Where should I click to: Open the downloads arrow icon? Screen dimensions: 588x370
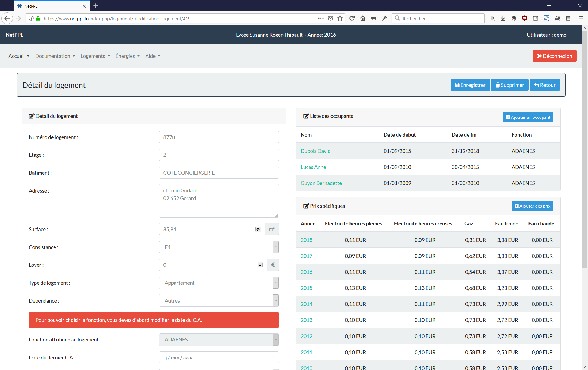point(503,18)
